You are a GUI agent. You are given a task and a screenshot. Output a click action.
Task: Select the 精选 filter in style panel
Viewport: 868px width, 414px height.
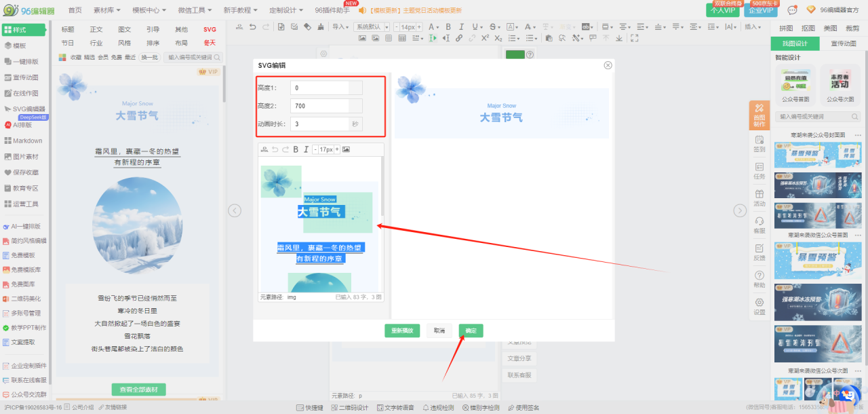click(90, 58)
